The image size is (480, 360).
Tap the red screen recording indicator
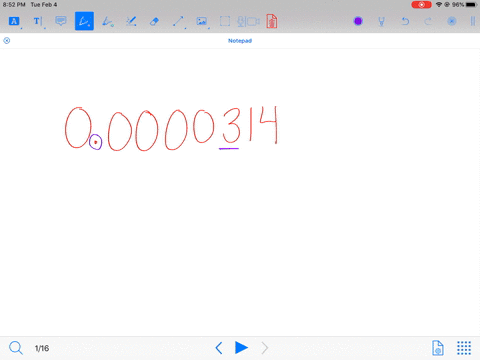pos(421,5)
